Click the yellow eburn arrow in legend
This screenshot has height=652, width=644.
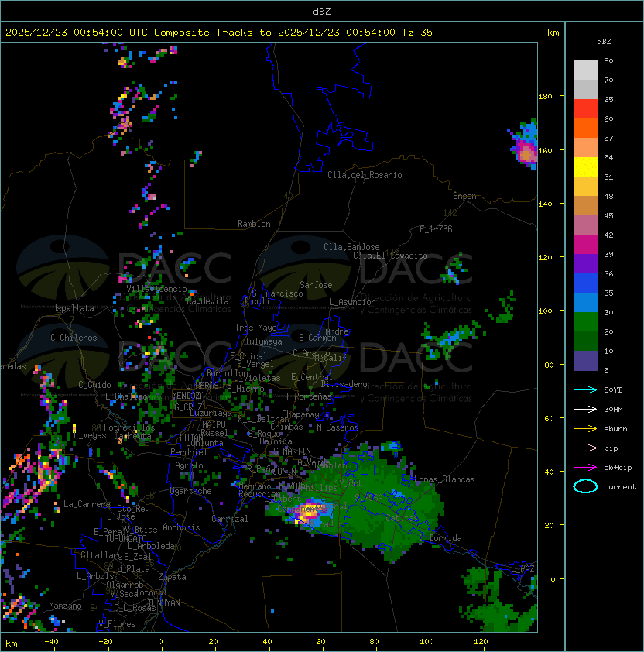tap(585, 429)
